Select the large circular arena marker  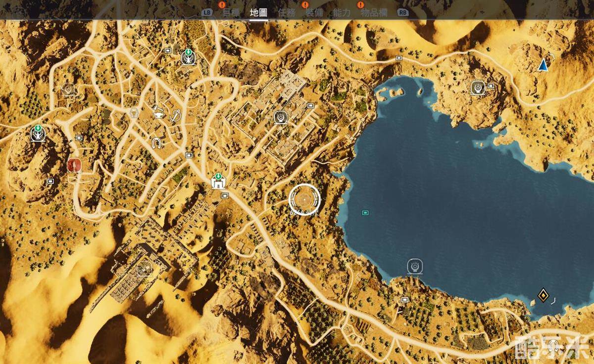pos(304,199)
